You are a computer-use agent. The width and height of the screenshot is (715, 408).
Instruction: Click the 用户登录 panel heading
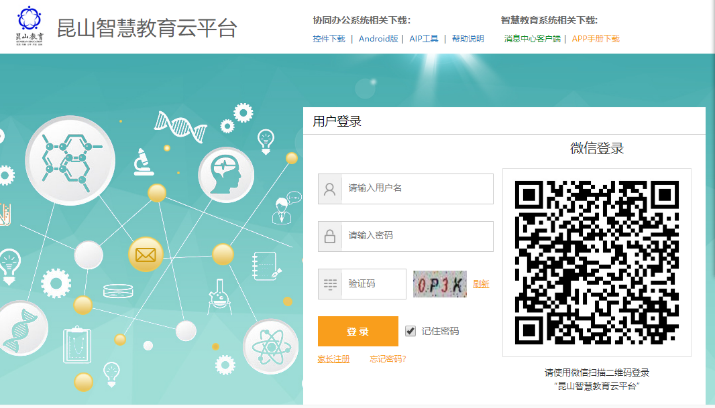tap(337, 121)
